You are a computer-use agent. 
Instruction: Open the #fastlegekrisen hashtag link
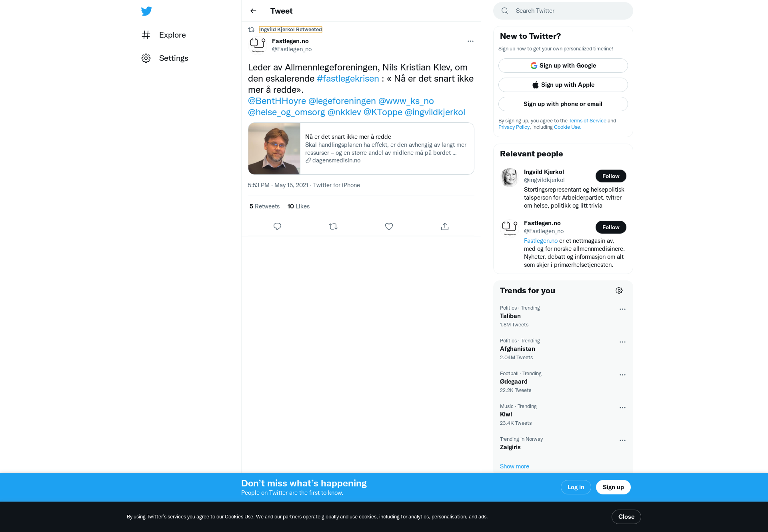point(348,78)
